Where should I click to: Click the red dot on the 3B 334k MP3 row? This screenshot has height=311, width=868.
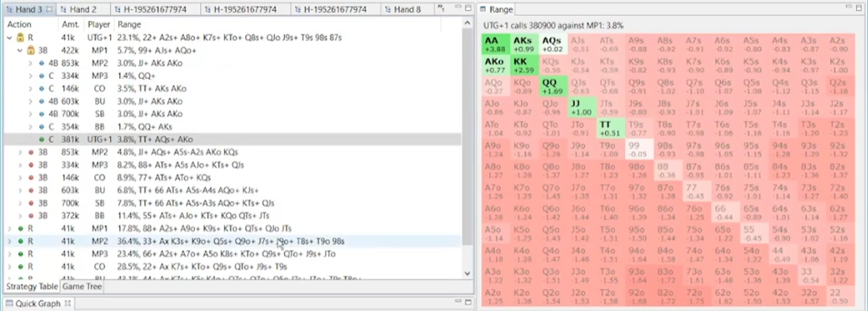(x=31, y=165)
